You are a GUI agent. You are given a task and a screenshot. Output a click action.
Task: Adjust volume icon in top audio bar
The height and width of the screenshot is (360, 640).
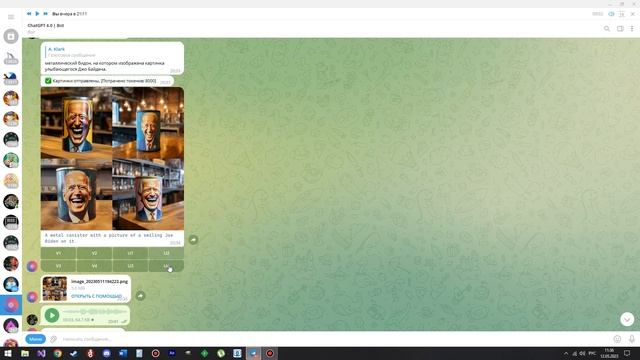611,14
